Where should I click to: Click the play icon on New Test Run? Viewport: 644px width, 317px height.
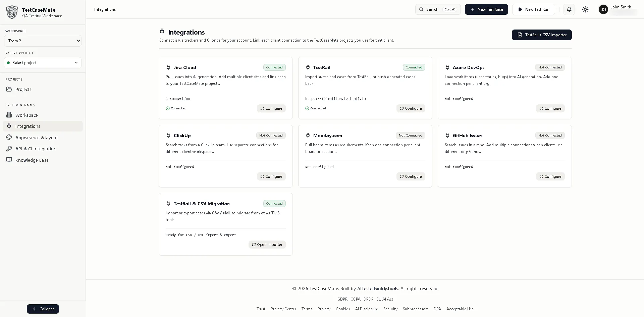(x=520, y=9)
